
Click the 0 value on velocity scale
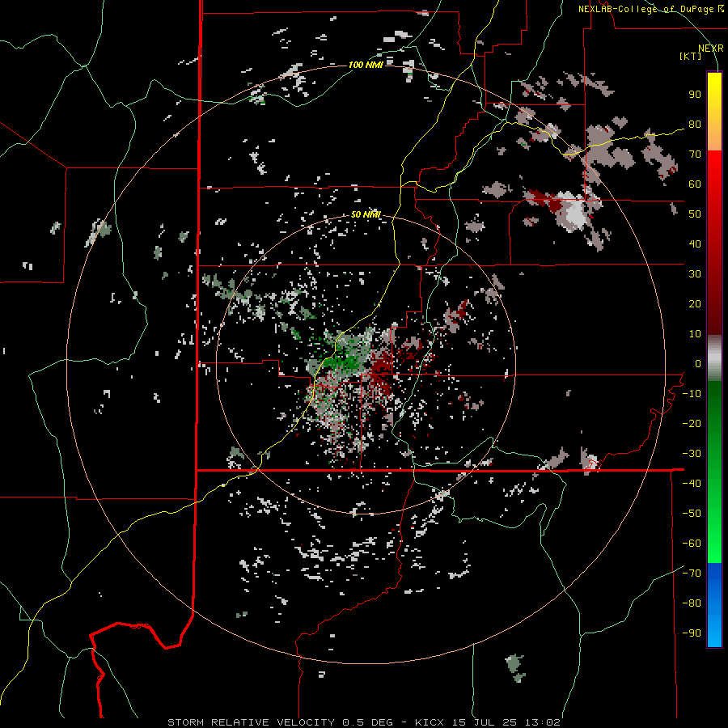pos(698,364)
